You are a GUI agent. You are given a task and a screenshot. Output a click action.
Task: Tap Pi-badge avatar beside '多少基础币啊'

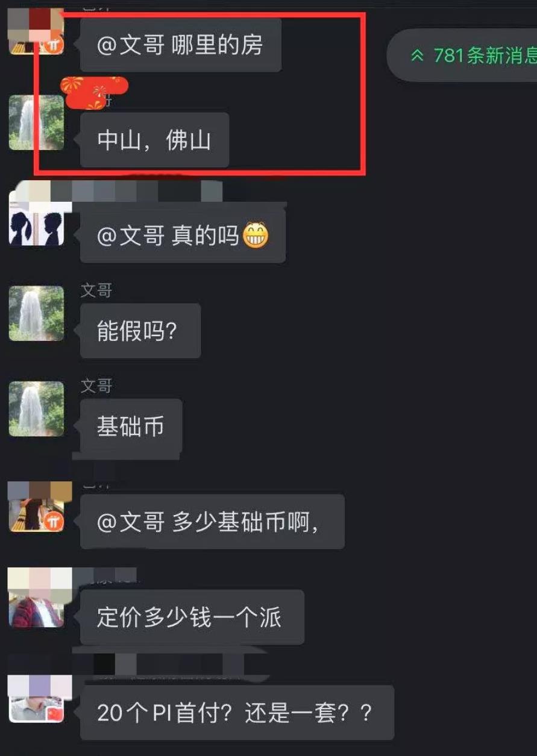click(36, 506)
